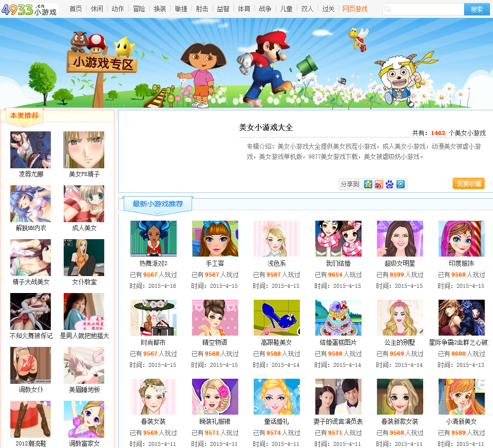Click the orange 我要收藏 button
493x448 pixels.
coord(468,184)
